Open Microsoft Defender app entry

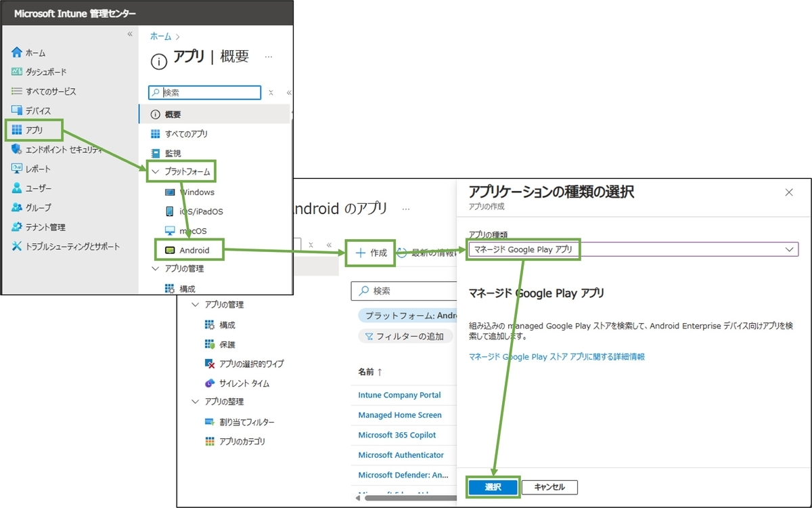(x=404, y=475)
